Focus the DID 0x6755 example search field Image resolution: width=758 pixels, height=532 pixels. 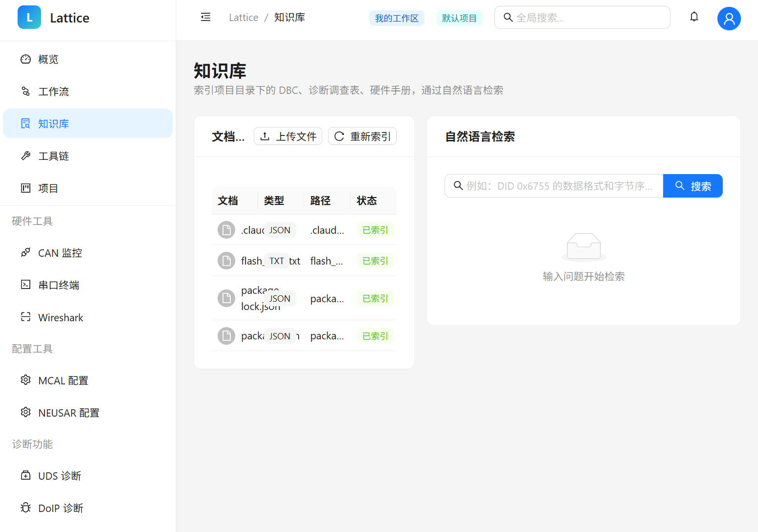click(554, 186)
